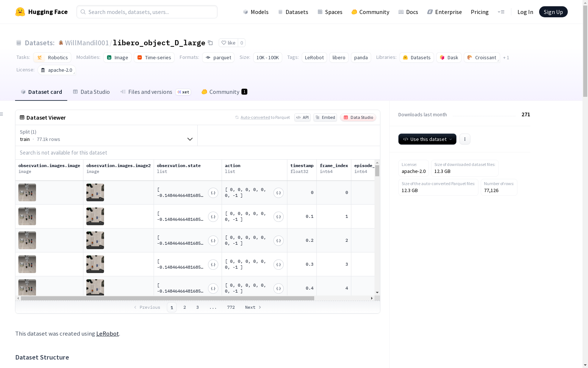
Task: Expand the Split train dropdown
Action: 106,135
